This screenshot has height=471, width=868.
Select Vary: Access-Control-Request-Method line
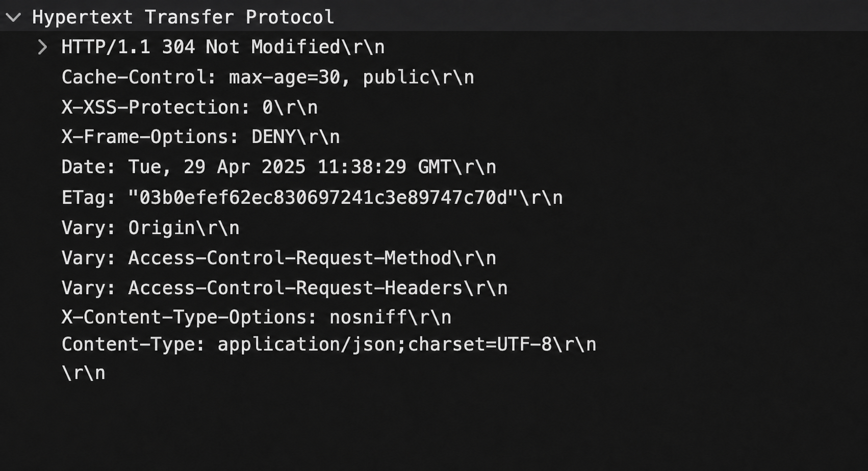tap(278, 258)
